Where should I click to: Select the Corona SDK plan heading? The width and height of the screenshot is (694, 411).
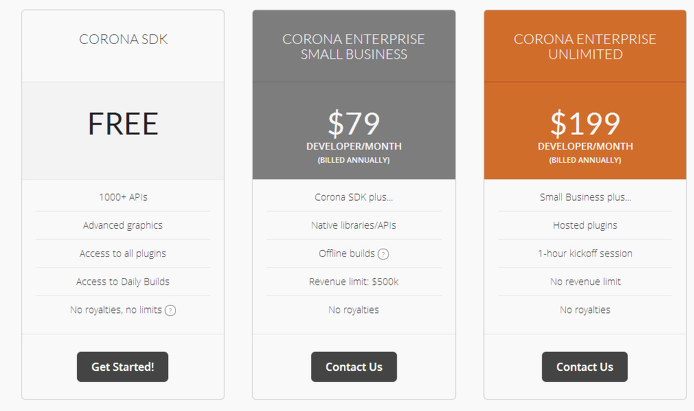click(x=123, y=39)
